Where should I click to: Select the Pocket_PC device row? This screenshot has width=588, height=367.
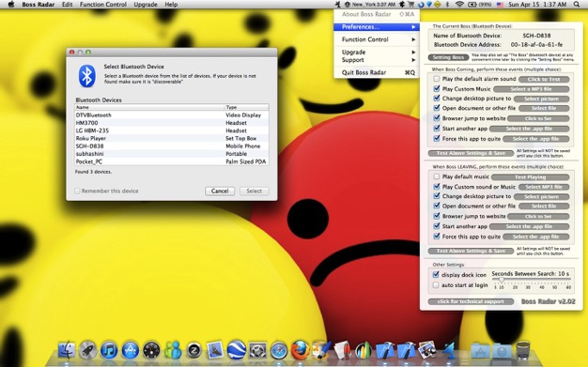172,161
